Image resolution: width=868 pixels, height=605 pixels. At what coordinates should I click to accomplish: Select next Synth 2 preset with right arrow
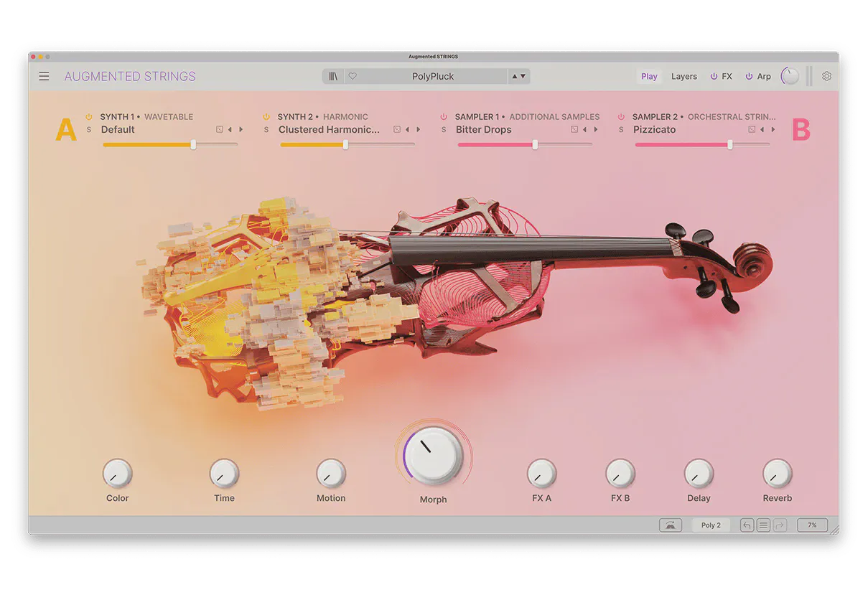point(419,130)
